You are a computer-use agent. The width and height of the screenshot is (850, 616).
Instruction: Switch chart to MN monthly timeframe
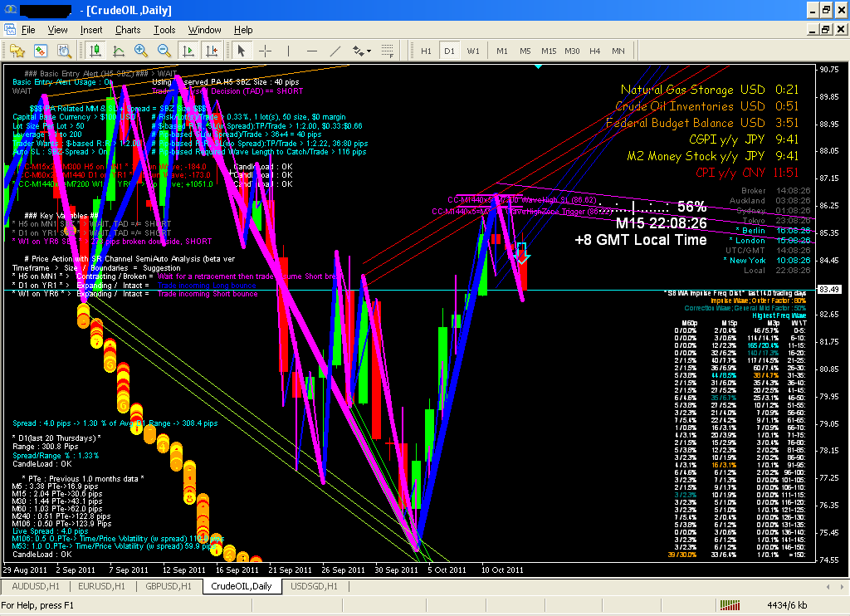pos(618,51)
